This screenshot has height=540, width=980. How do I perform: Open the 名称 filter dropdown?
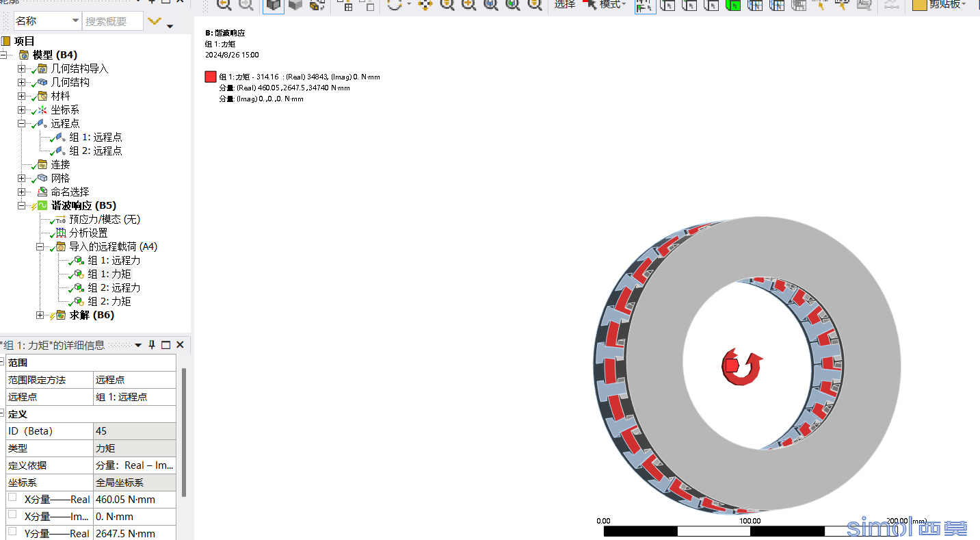(75, 21)
